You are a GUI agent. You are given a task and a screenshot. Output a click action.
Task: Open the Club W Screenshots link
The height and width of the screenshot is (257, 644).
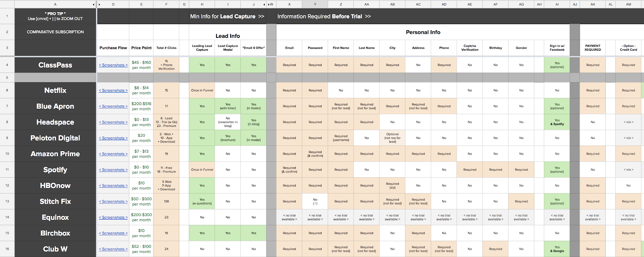tap(113, 249)
